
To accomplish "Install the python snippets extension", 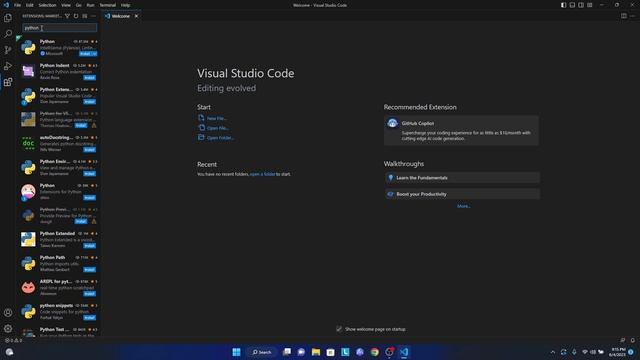I will [x=89, y=318].
